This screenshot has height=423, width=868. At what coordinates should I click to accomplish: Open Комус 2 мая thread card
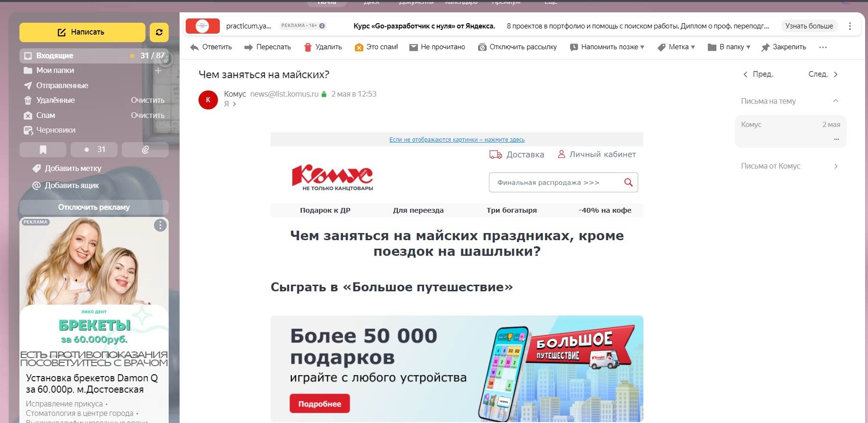(x=790, y=131)
